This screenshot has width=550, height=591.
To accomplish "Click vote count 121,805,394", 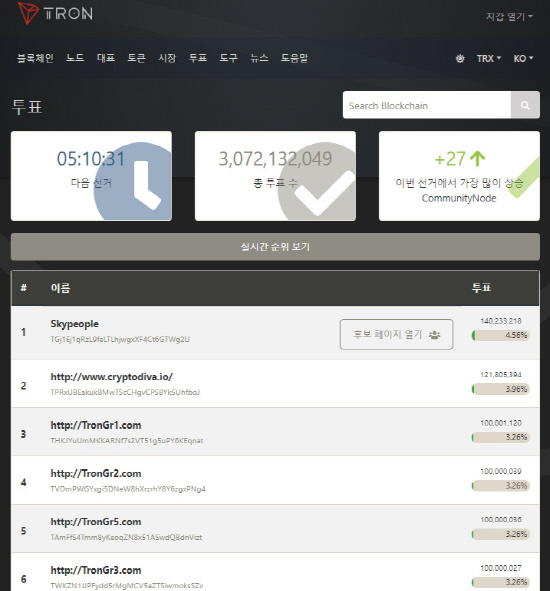I will (501, 375).
